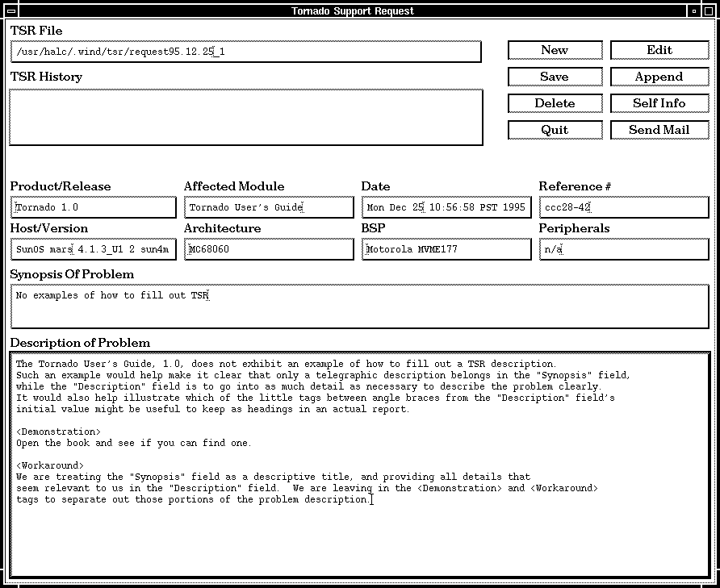Click the standalone <Workaround> tag line
720x588 pixels.
[50, 465]
